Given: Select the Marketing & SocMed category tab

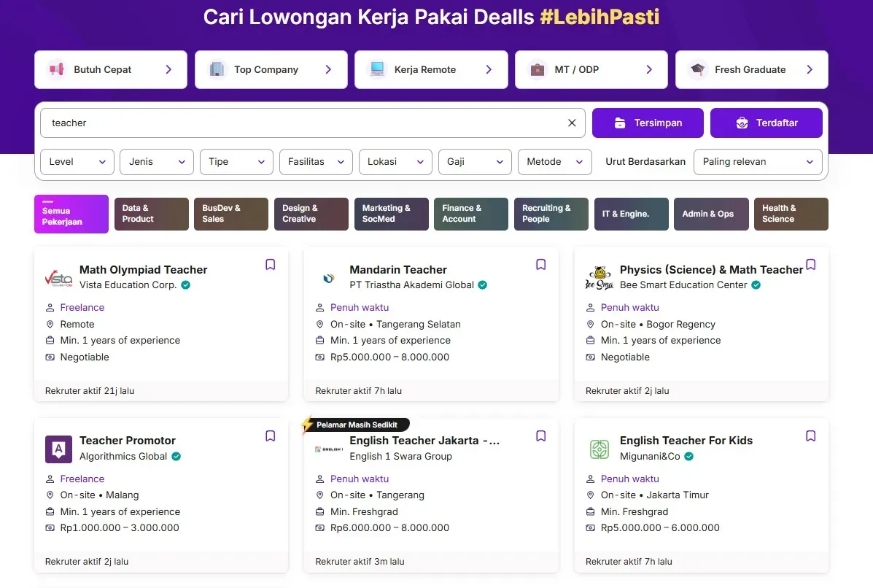Looking at the screenshot, I should coord(392,214).
